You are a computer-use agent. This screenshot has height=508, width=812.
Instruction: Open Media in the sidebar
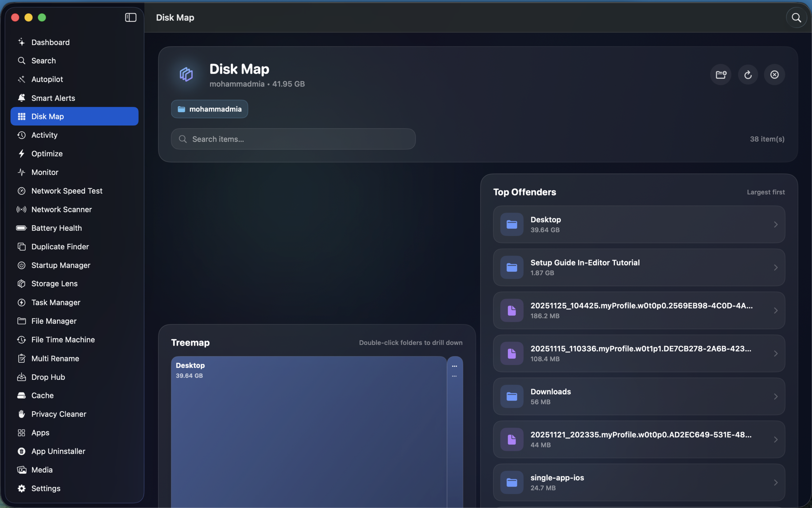[75, 470]
